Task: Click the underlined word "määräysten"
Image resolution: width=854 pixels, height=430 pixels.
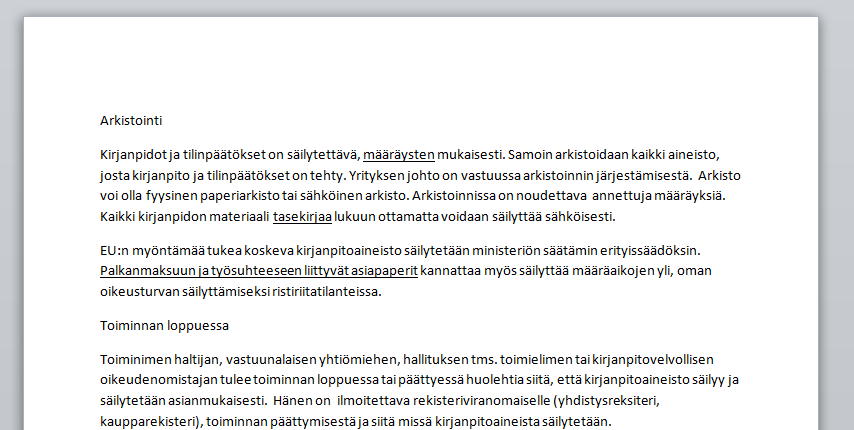Action: click(399, 155)
